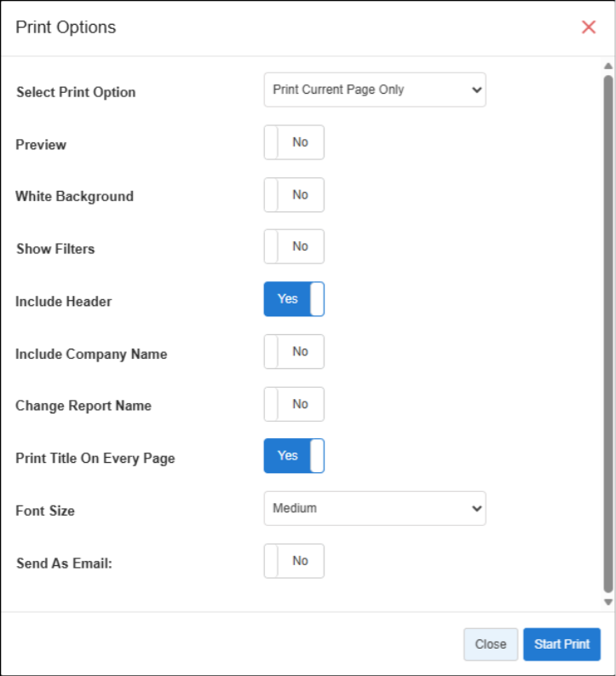Open the Select Print Option dropdown

[375, 90]
